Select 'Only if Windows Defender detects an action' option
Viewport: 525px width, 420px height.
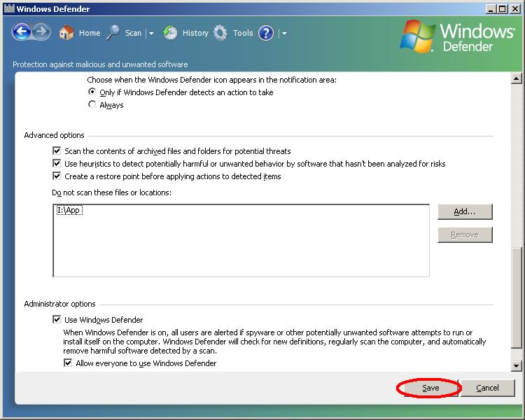coord(92,92)
